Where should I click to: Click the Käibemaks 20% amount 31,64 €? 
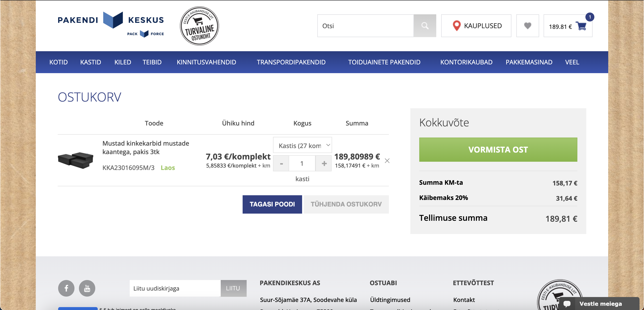point(566,198)
